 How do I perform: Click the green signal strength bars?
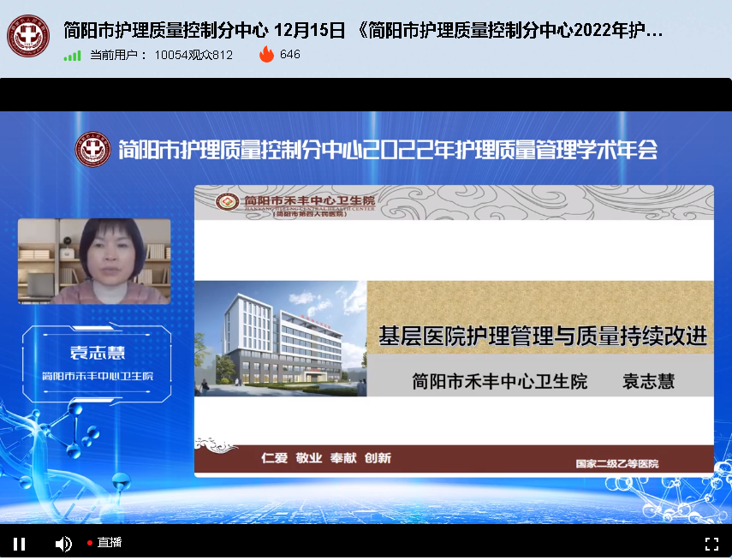click(73, 56)
